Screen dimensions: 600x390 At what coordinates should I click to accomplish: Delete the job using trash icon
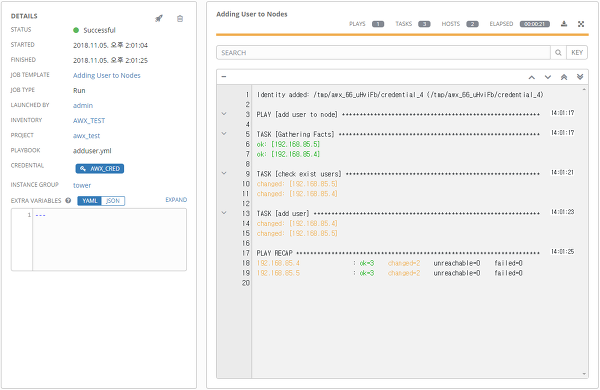(180, 18)
